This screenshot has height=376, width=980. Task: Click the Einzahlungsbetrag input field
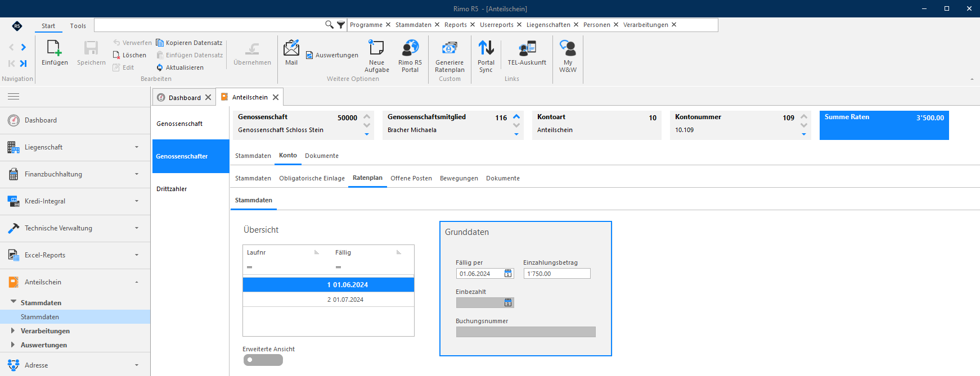coord(557,274)
